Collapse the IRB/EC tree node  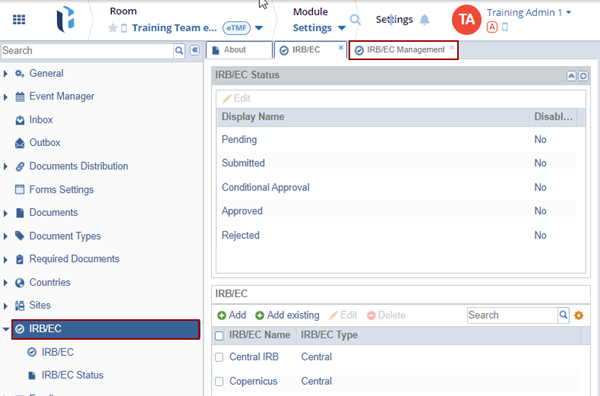point(5,329)
